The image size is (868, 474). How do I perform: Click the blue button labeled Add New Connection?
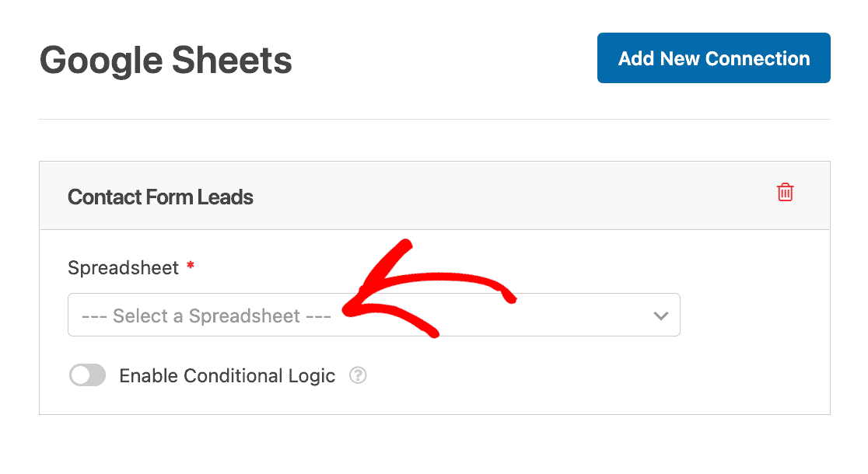(x=713, y=58)
